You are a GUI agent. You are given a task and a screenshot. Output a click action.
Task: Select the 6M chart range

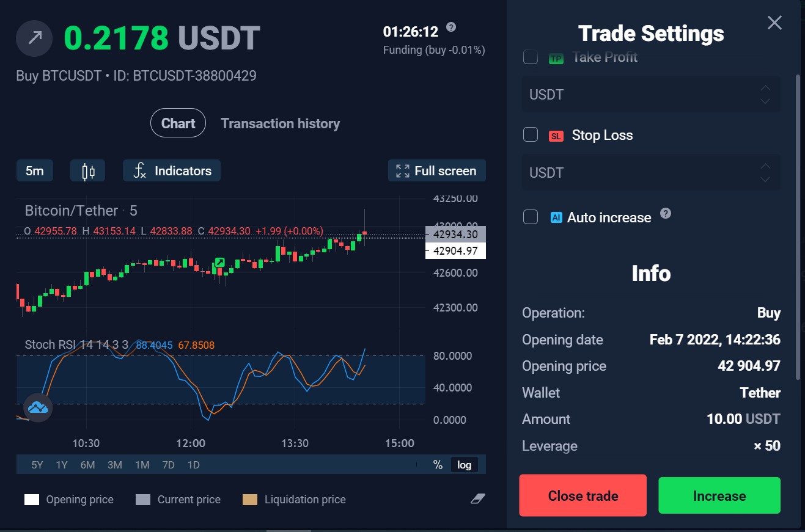point(87,465)
